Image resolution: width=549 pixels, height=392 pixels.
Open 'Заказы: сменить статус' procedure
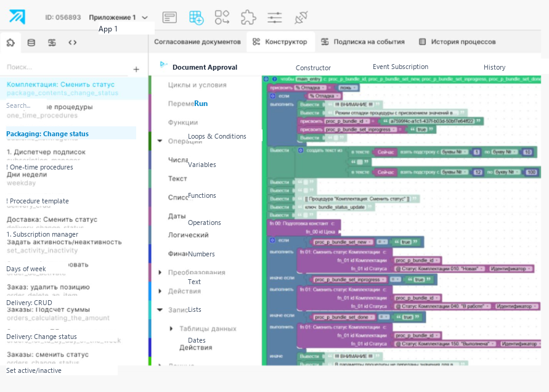tap(47, 355)
